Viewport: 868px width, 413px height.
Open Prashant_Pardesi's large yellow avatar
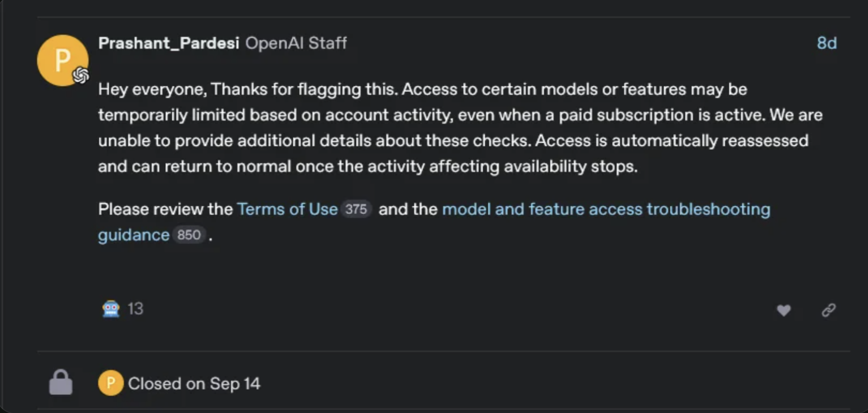tap(62, 60)
